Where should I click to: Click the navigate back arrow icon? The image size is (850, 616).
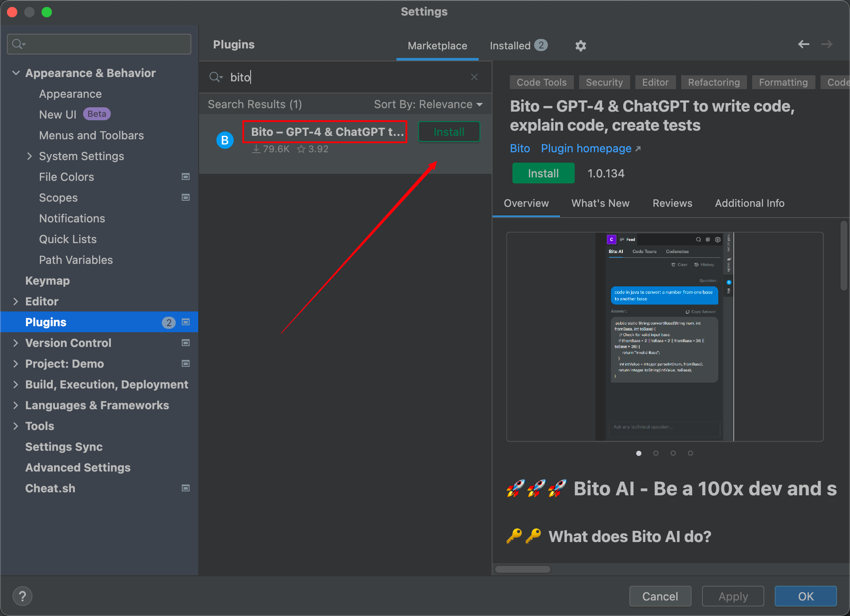pyautogui.click(x=804, y=45)
